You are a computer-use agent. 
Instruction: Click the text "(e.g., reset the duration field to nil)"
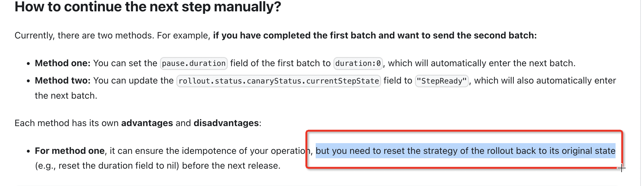tap(107, 166)
